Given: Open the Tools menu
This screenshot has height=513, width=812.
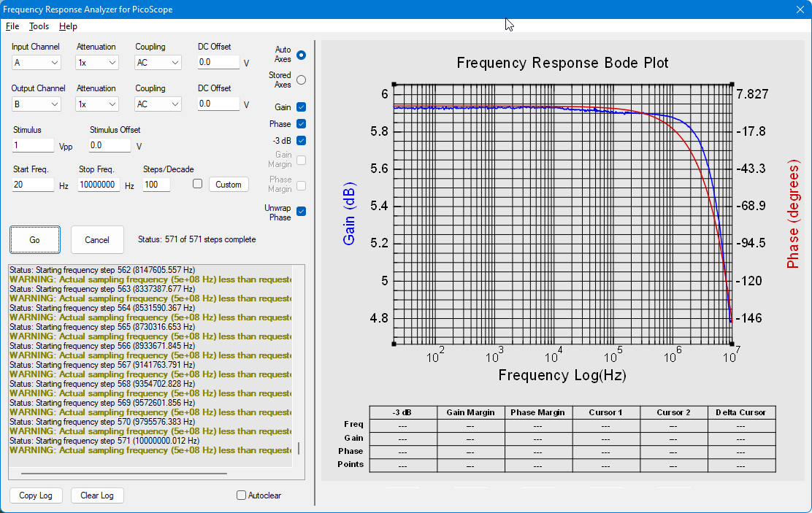Looking at the screenshot, I should pos(39,26).
